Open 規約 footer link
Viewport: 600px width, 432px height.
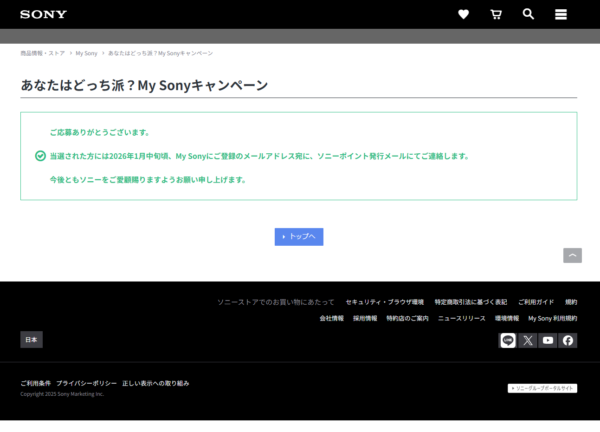pyautogui.click(x=571, y=302)
